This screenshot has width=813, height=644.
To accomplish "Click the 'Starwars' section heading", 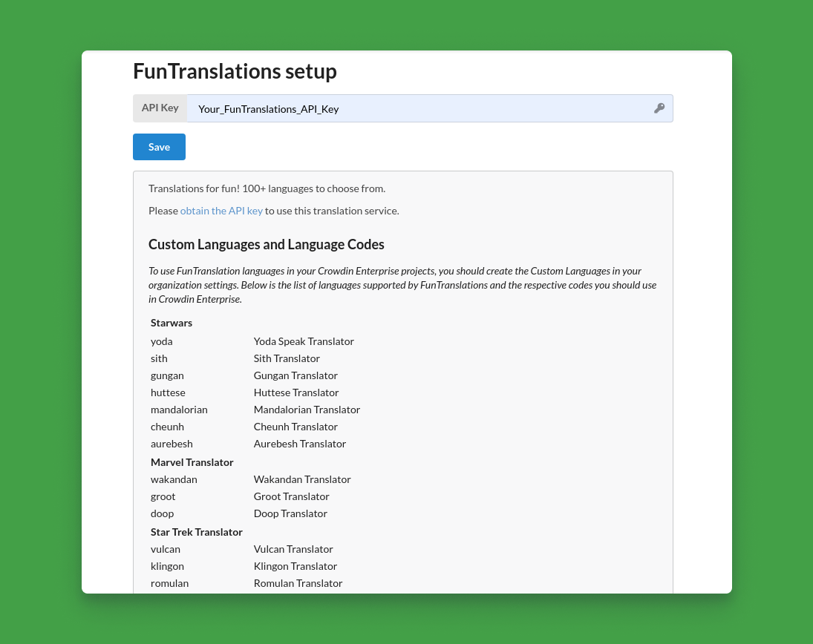I will (x=171, y=323).
